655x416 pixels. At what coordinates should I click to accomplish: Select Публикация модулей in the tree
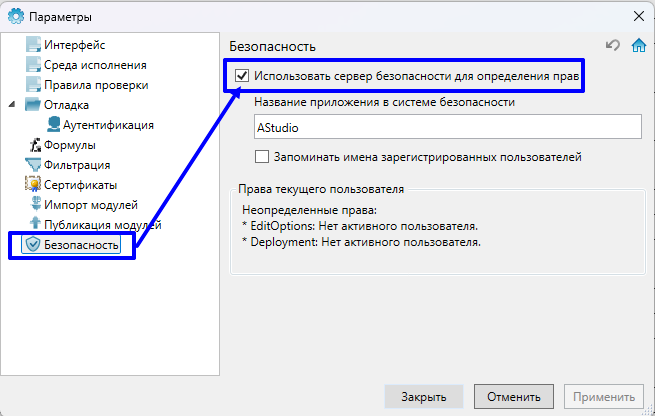102,225
